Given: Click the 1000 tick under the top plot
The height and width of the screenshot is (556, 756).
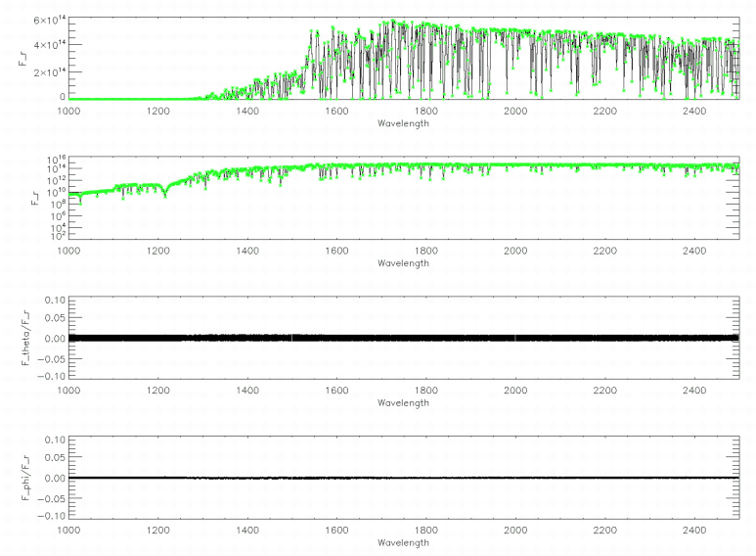Looking at the screenshot, I should pyautogui.click(x=68, y=111).
